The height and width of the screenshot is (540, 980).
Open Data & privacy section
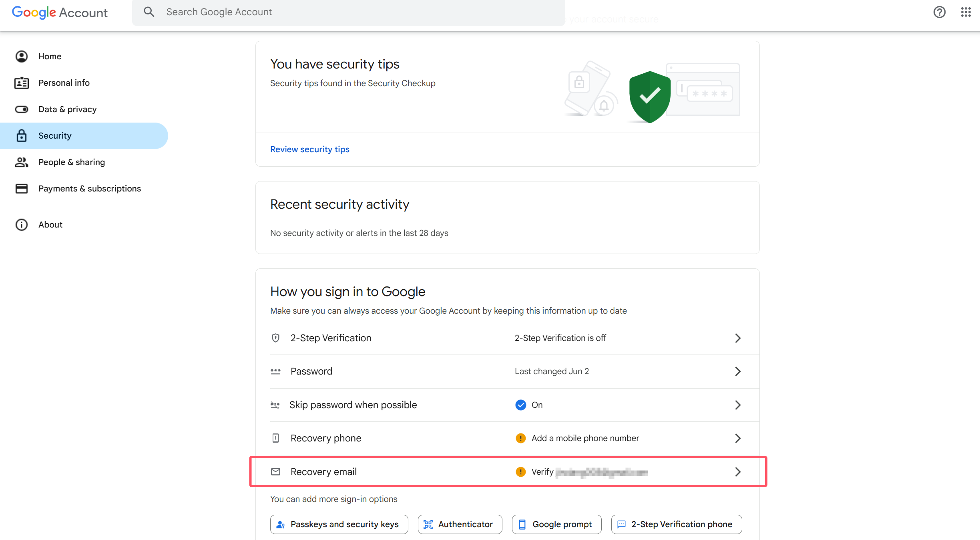[84, 109]
